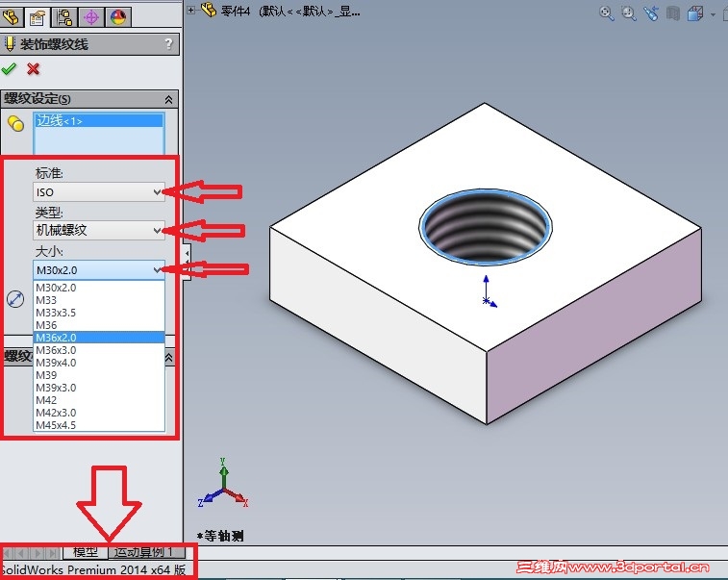Viewport: 728px width, 580px height.
Task: Click last-tab scroll arrow at bottom
Action: [54, 553]
